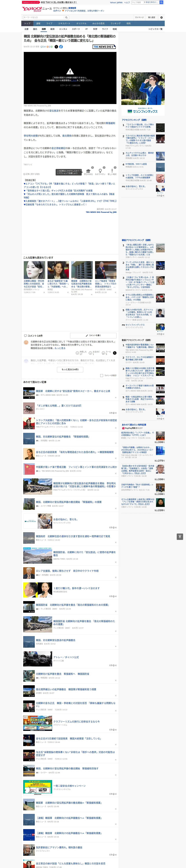Click the keyword search input field
Viewport: 186px width, 868px height.
[44, 18]
